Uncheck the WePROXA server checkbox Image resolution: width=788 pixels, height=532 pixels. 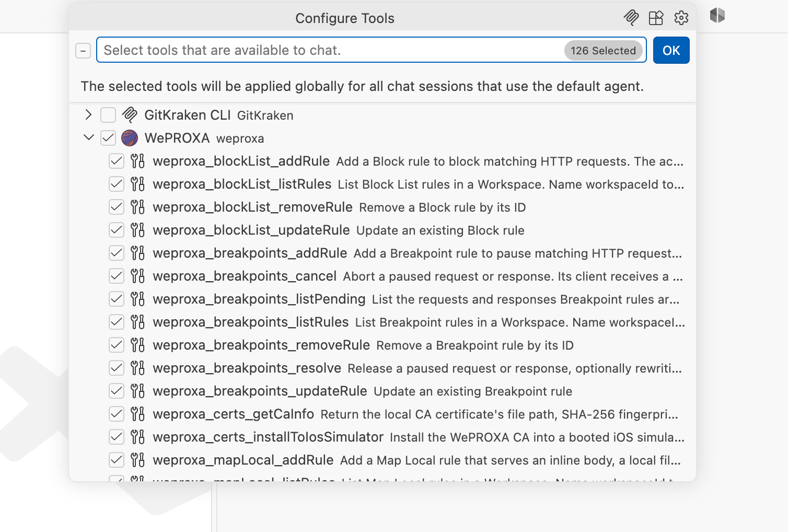108,138
